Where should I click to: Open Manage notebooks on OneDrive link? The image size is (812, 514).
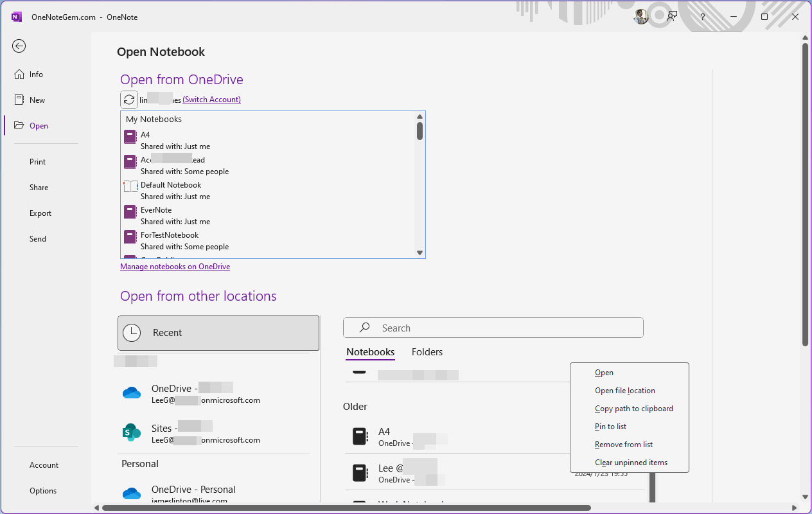tap(175, 267)
